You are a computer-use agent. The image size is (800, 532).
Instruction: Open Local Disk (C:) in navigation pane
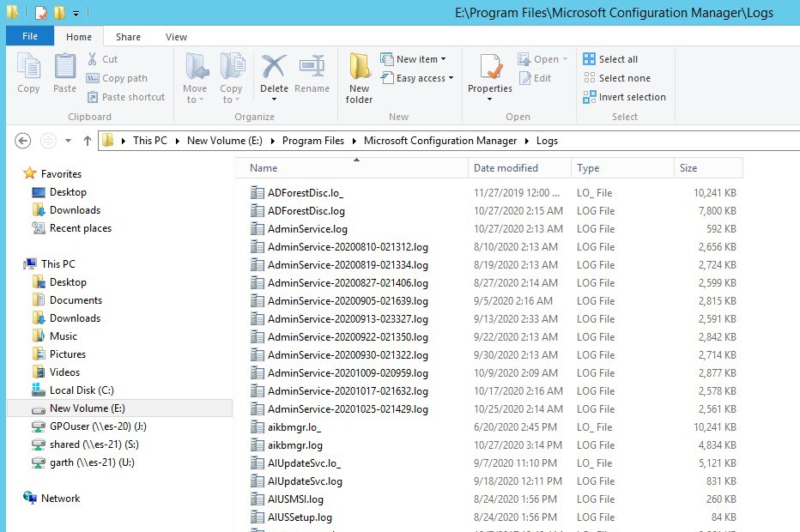(x=73, y=390)
